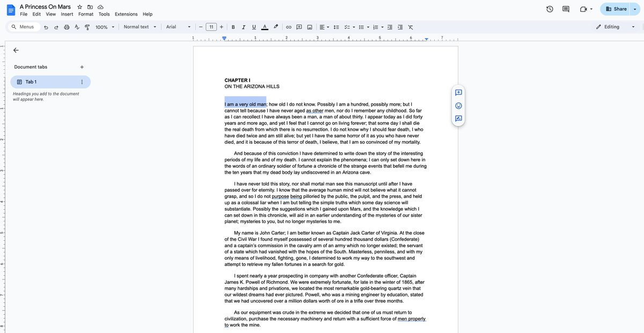The image size is (644, 333).
Task: Insert a checklist
Action: tap(347, 27)
